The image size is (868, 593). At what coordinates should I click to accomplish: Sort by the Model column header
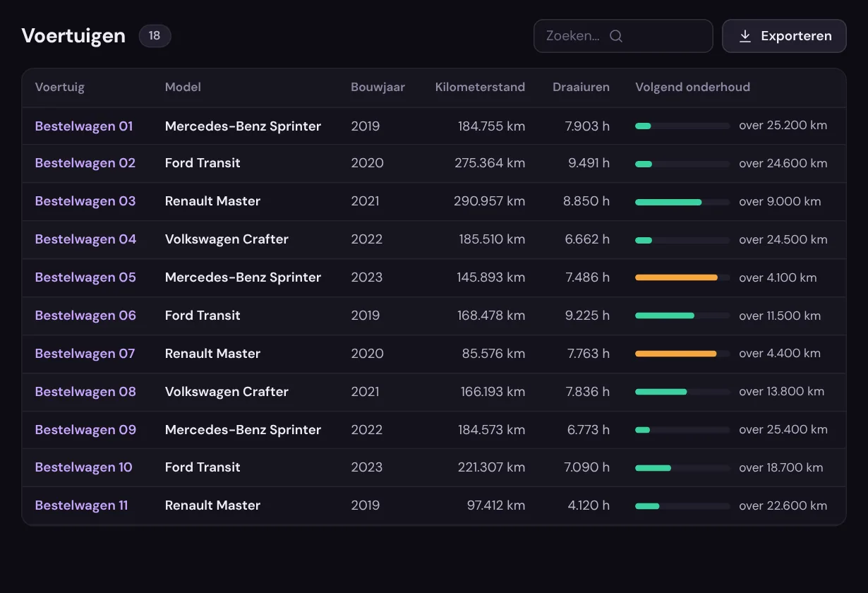(x=183, y=88)
